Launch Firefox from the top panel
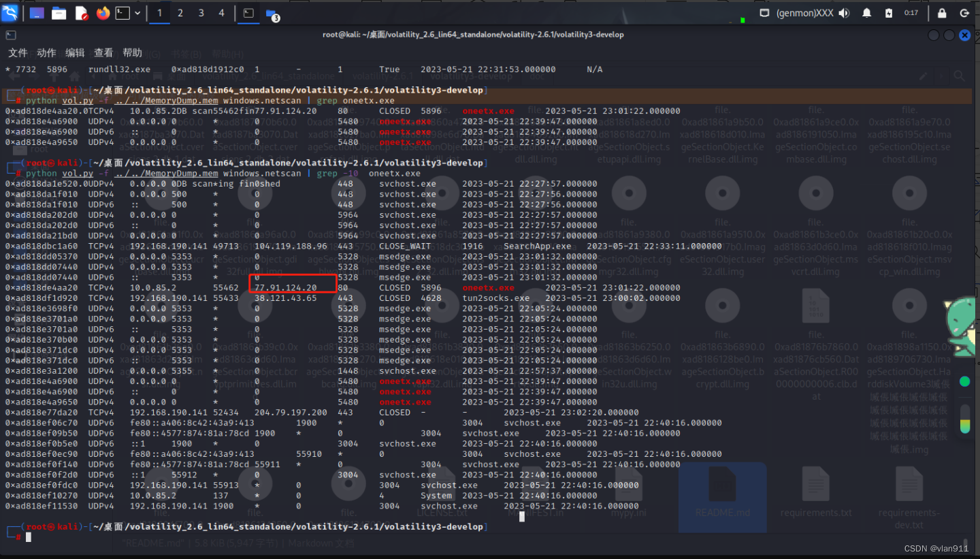The width and height of the screenshot is (980, 559). pos(103,13)
